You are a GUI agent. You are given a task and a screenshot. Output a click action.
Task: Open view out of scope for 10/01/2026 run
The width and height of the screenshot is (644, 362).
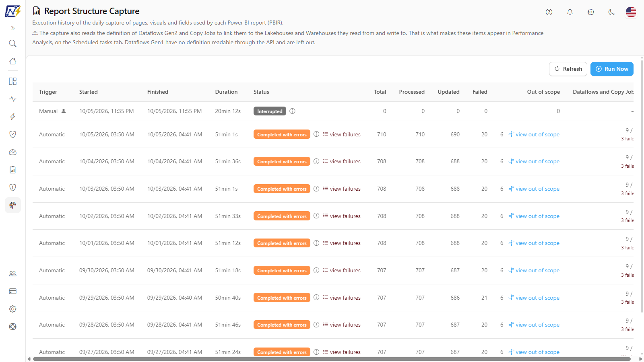pyautogui.click(x=534, y=243)
